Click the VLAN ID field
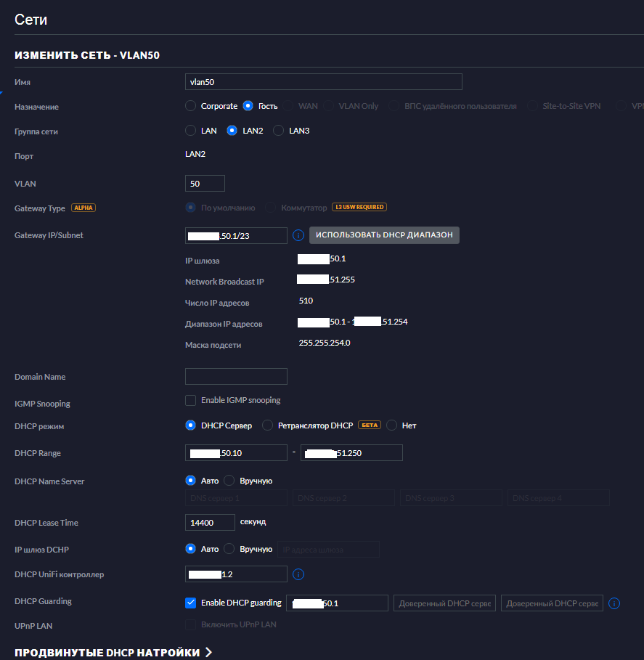This screenshot has height=660, width=644. click(x=205, y=184)
